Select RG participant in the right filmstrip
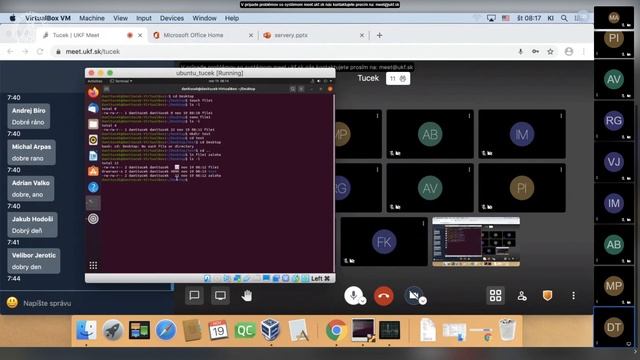This screenshot has height=360, width=640. pyautogui.click(x=614, y=121)
